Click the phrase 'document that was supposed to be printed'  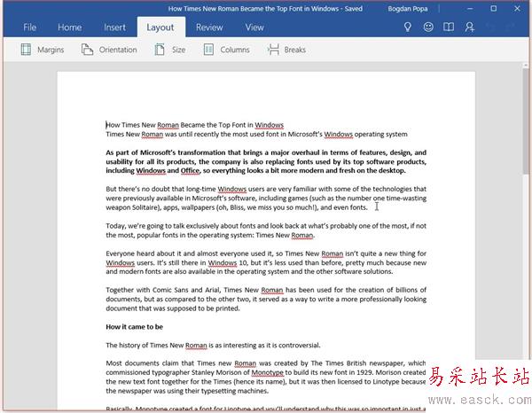click(x=172, y=308)
